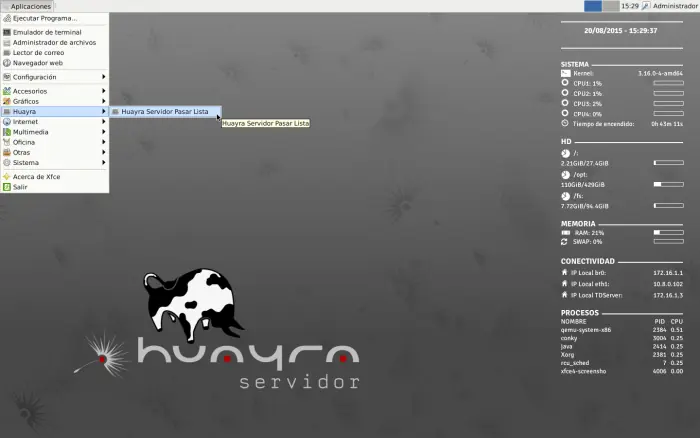Expand the Multimedia submenu arrow
700x438 pixels.
[104, 132]
